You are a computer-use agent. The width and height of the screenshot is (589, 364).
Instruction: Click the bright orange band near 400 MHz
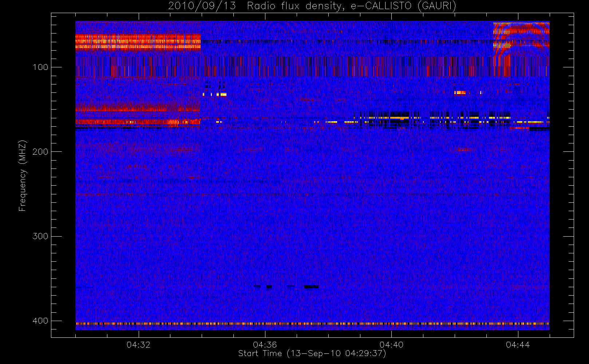click(312, 323)
